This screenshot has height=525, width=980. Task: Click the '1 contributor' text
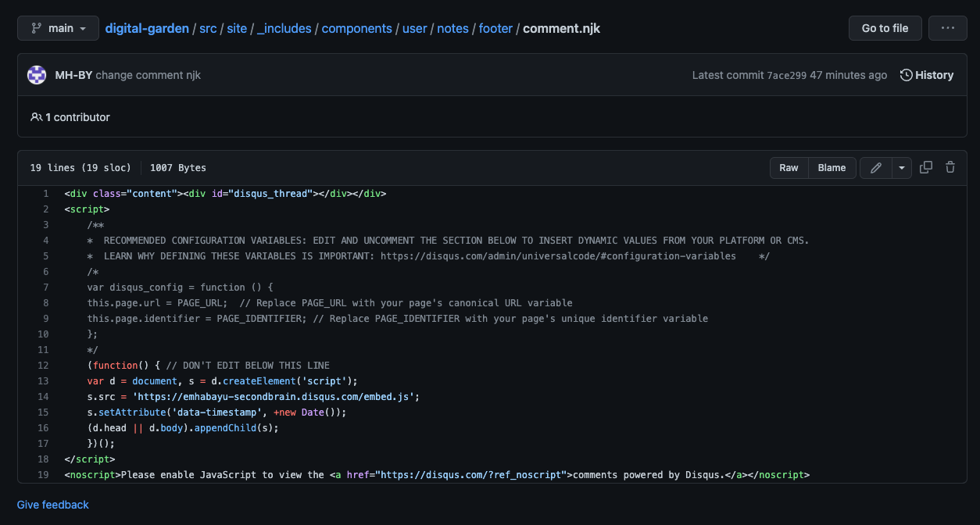[77, 117]
